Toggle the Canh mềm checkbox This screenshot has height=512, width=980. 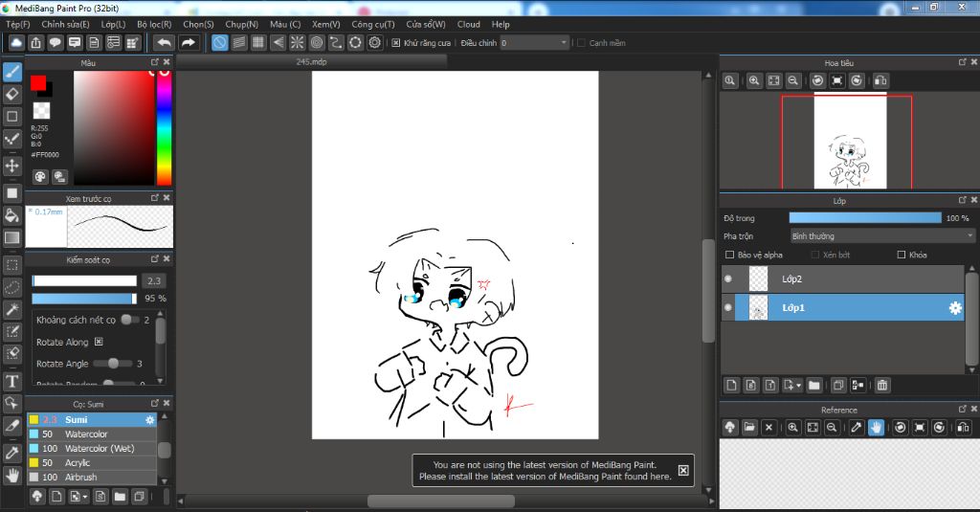[x=581, y=42]
